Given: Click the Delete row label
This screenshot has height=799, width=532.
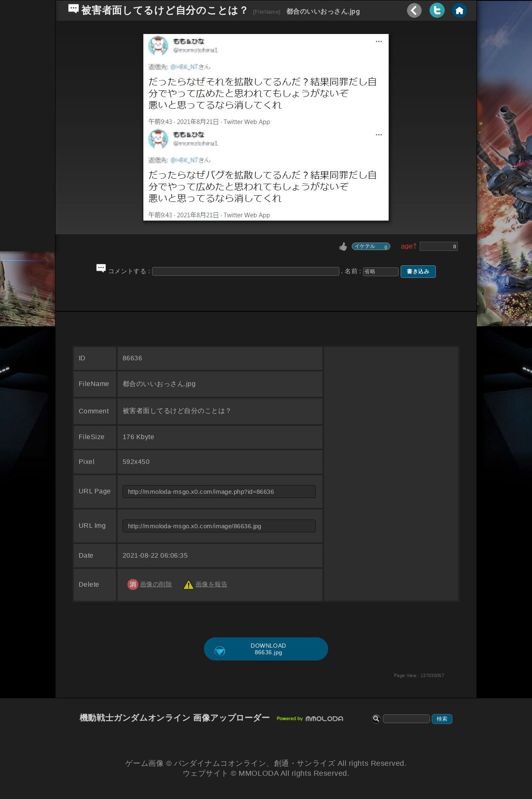Looking at the screenshot, I should [x=89, y=585].
